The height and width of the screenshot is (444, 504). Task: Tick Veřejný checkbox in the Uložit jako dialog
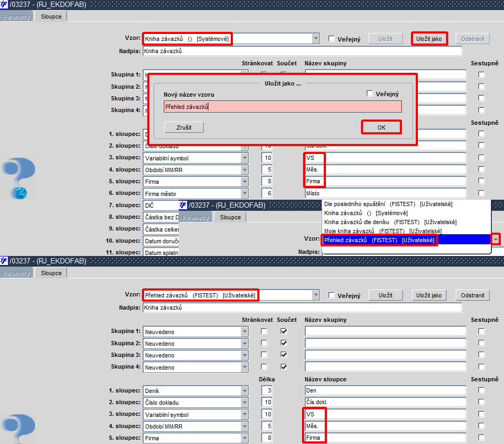(x=369, y=93)
